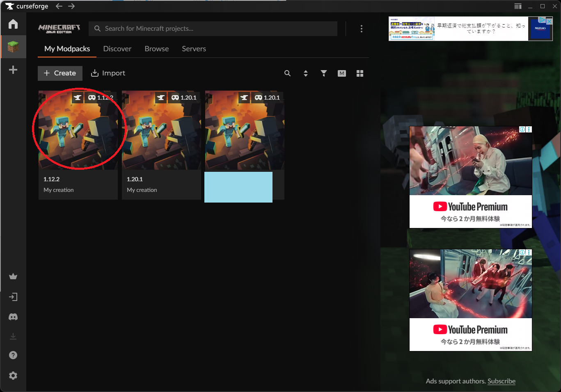Open the My Modpacks tab

67,49
